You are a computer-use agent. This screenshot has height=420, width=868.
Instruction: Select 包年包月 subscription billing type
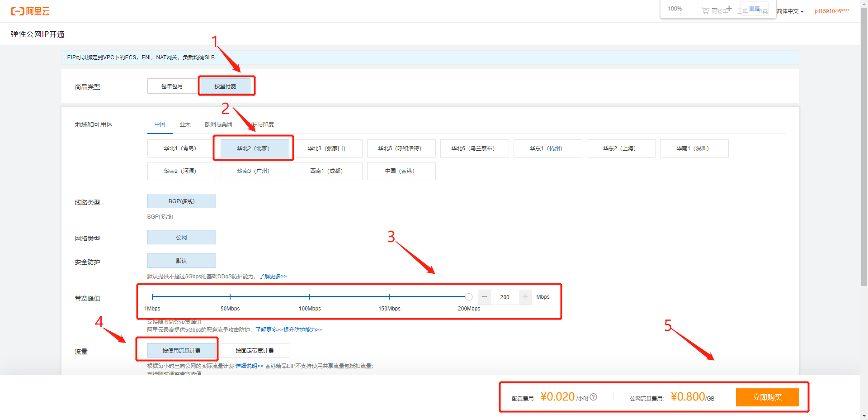click(172, 86)
